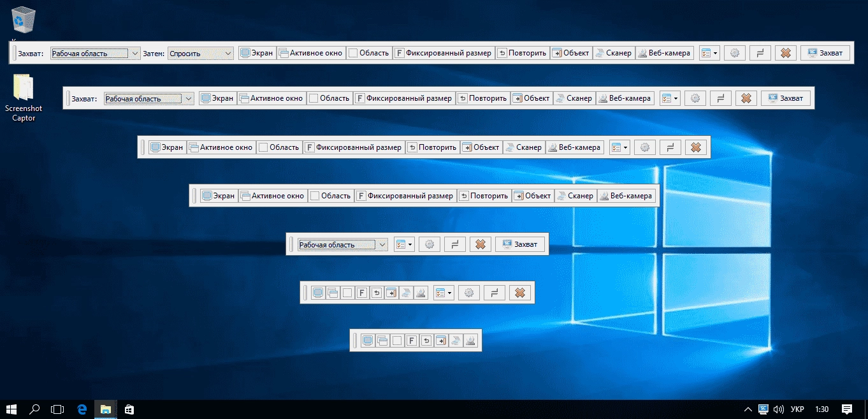The height and width of the screenshot is (419, 868).
Task: Open gear settings in icon-only toolbar
Action: (469, 293)
